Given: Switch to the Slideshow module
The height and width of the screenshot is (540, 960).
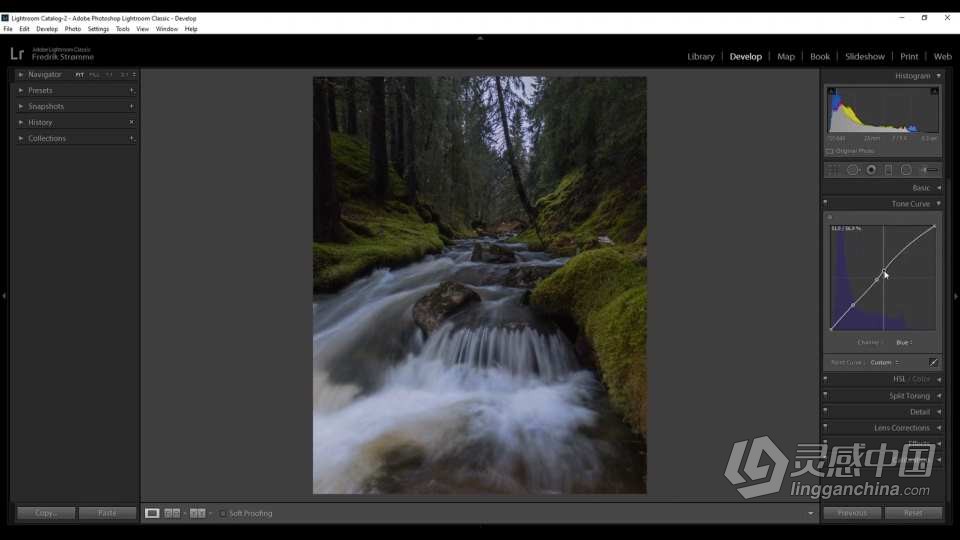Looking at the screenshot, I should tap(864, 56).
